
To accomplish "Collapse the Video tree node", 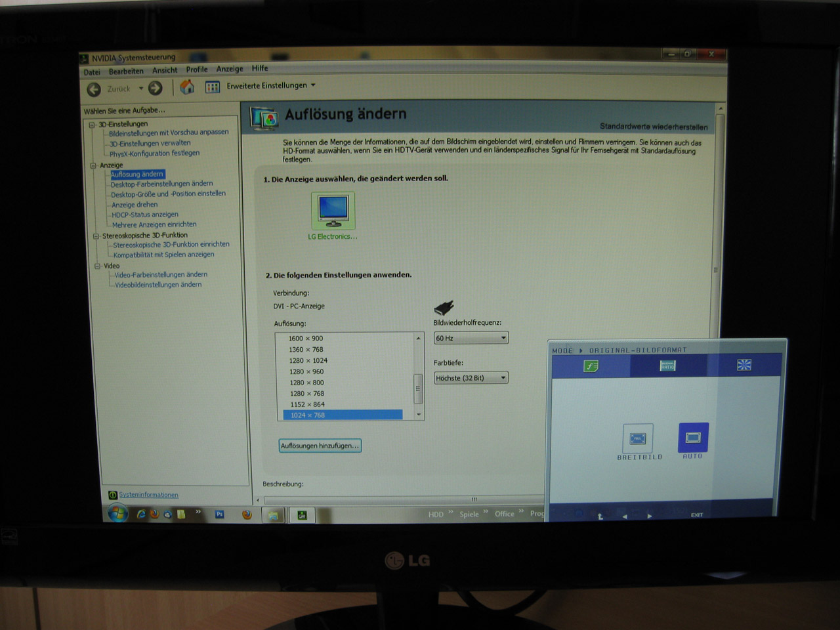I will click(x=97, y=266).
